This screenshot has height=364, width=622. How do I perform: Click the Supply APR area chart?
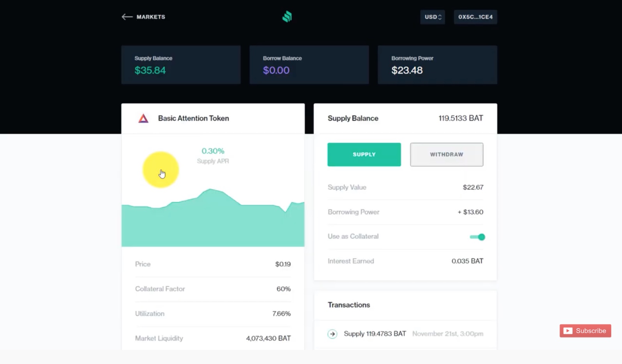[x=213, y=217]
